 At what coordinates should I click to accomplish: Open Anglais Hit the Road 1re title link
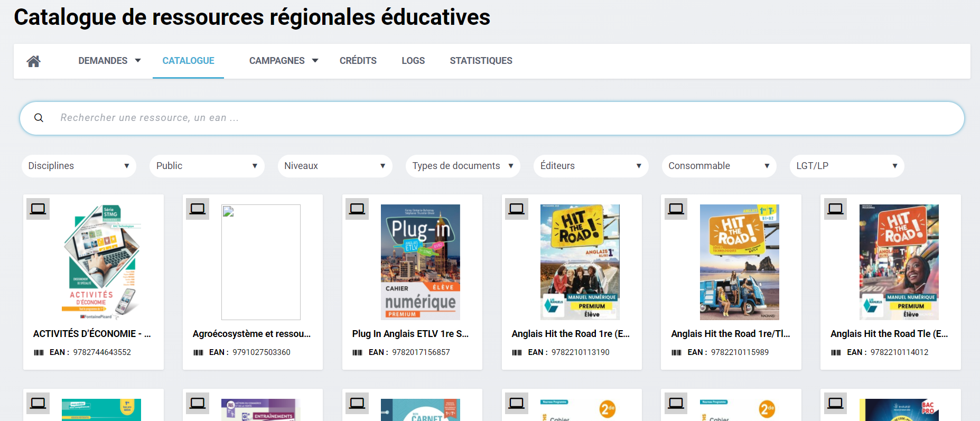[571, 334]
